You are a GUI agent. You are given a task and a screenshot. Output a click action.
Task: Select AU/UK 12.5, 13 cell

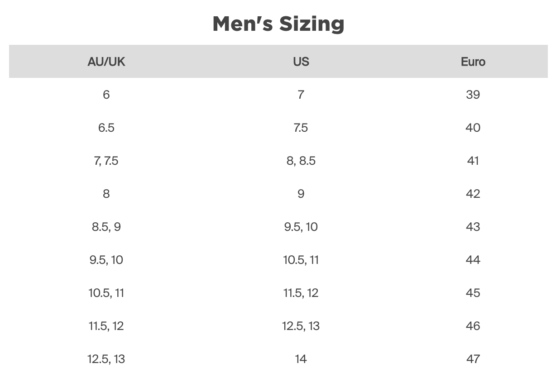tap(106, 359)
